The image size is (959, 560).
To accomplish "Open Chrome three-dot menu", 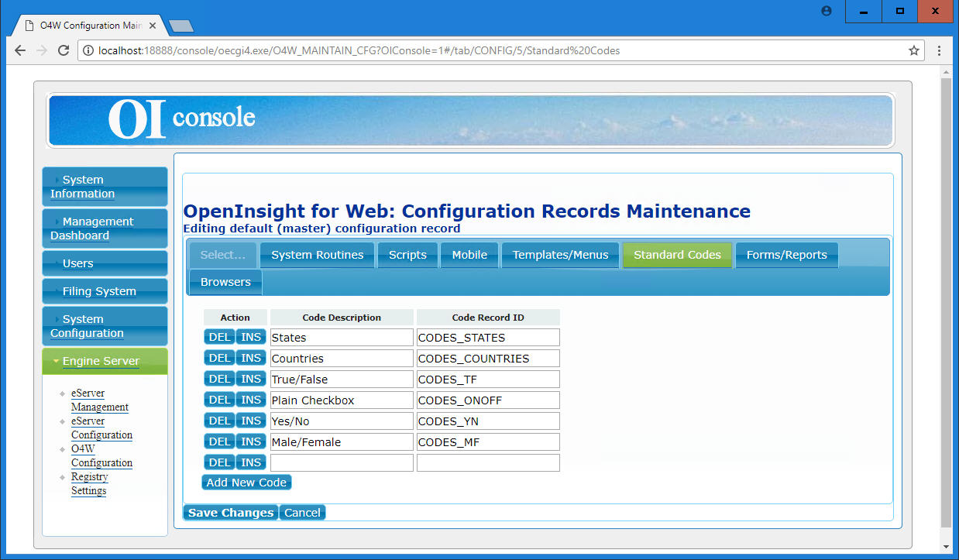I will pyautogui.click(x=940, y=50).
